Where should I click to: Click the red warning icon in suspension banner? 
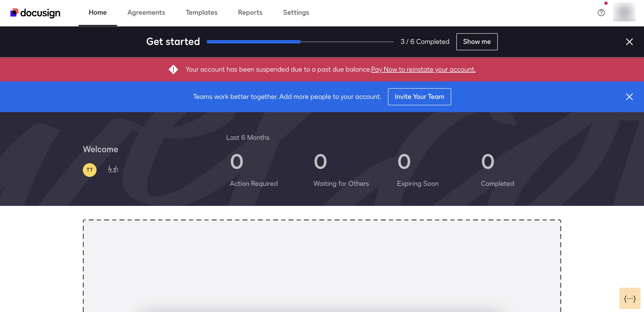pyautogui.click(x=174, y=69)
